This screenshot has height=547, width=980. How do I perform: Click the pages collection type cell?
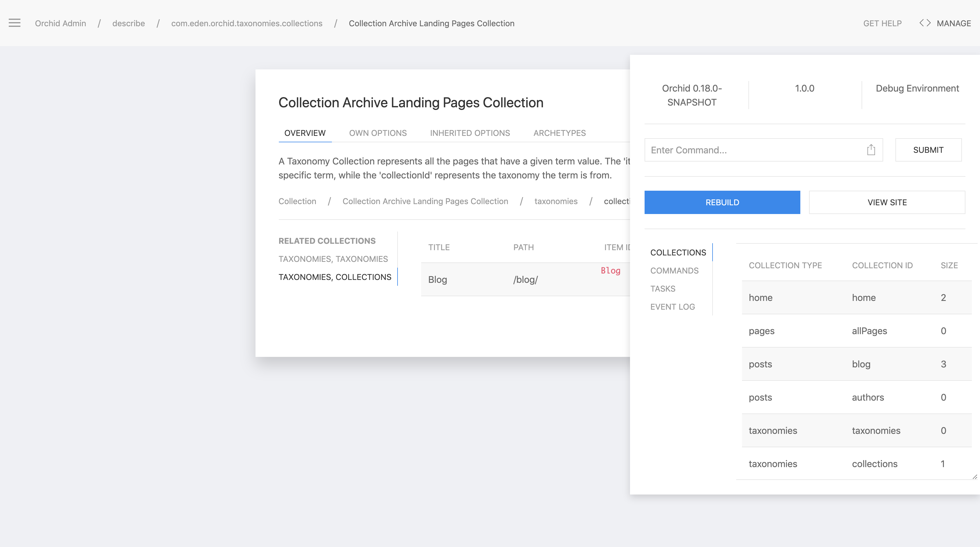coord(761,331)
